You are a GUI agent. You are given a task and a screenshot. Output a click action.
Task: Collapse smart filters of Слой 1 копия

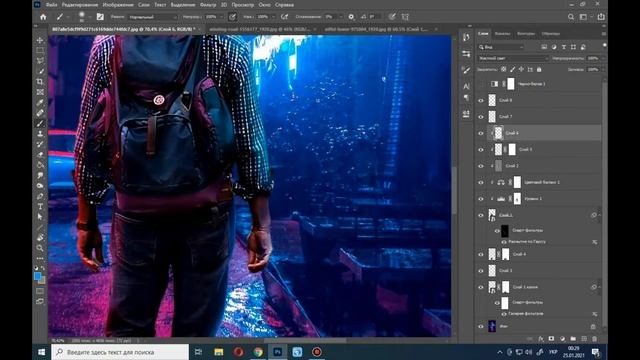point(599,287)
